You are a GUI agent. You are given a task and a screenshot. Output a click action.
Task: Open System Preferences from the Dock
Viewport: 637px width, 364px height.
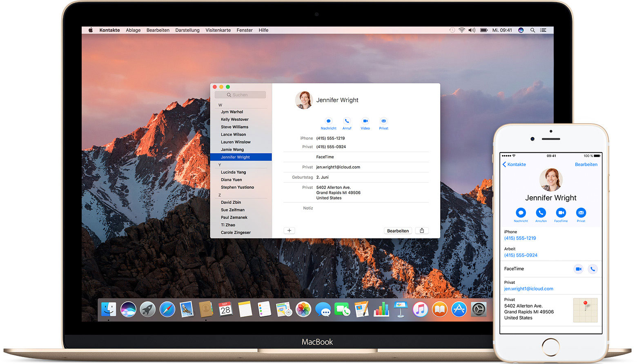[x=478, y=309]
